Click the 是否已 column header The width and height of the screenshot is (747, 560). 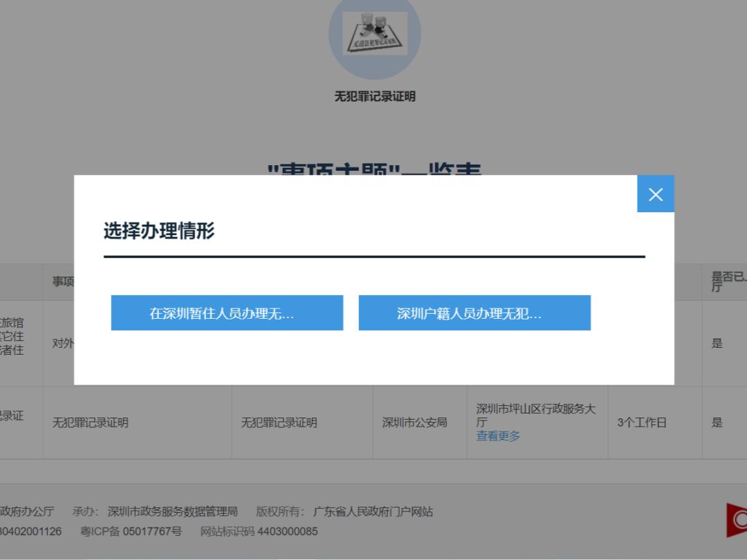[728, 281]
